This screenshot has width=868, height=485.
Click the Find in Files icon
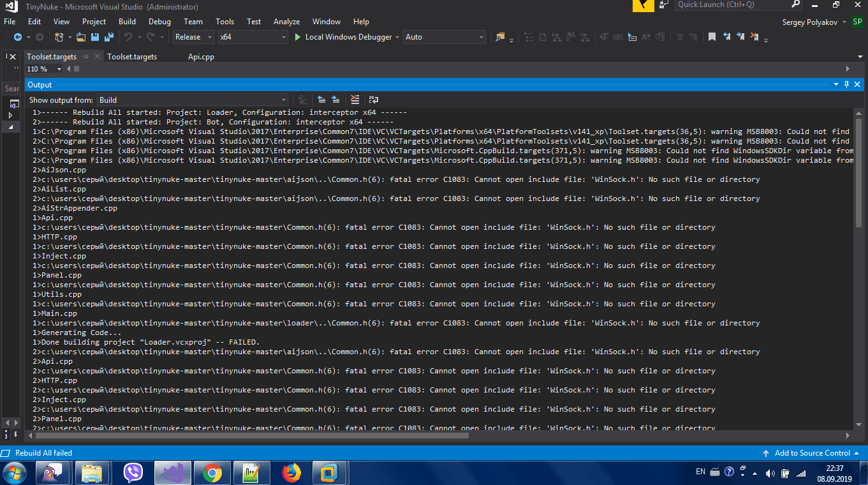click(500, 37)
